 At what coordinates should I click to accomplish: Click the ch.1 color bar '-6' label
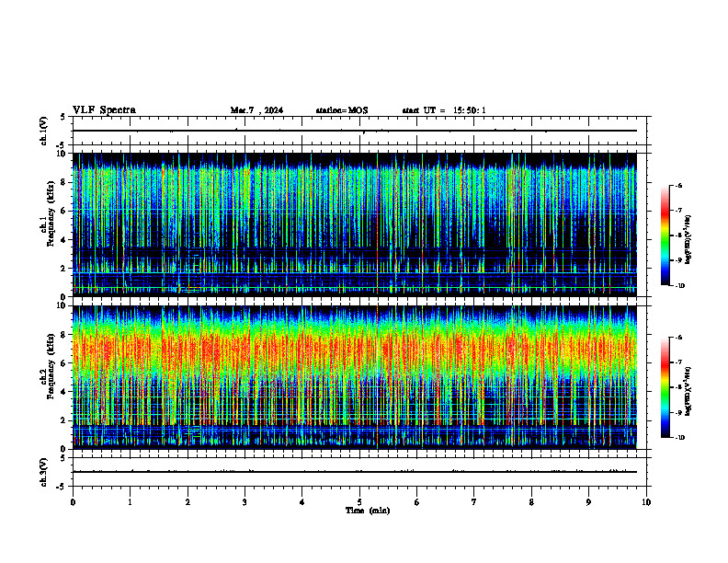678,185
